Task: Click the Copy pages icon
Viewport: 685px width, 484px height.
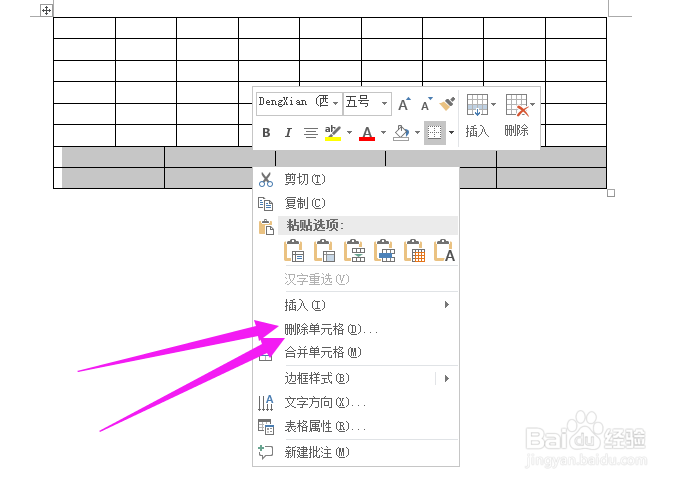Action: tap(266, 204)
